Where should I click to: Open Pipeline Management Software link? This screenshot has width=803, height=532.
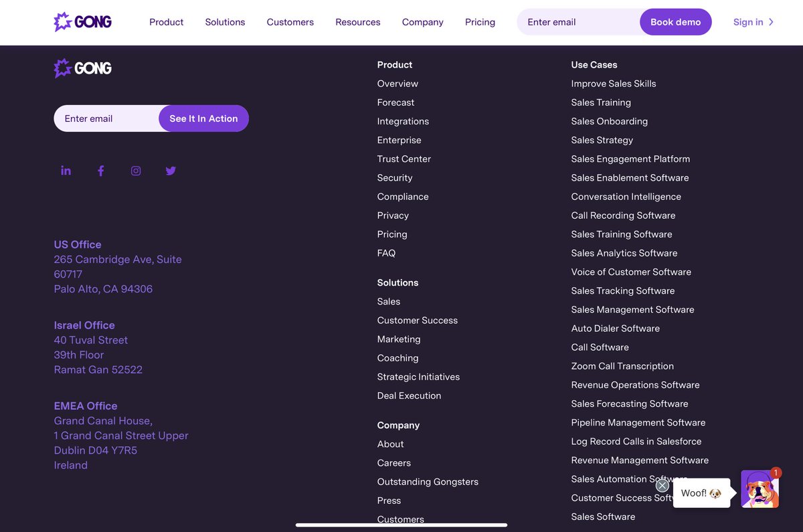(638, 423)
